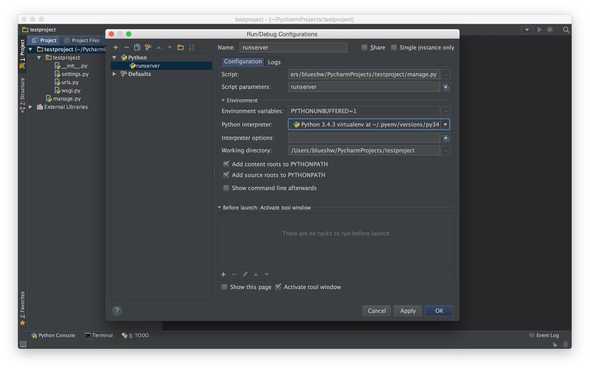The width and height of the screenshot is (590, 371).
Task: Uncheck Add source roots to PYTHONPATH
Action: pos(226,175)
